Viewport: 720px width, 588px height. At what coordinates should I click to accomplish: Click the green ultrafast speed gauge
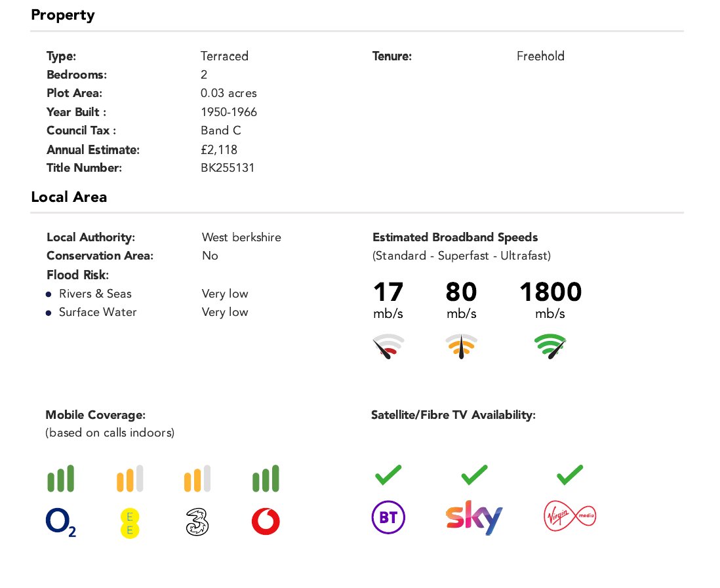tap(550, 347)
